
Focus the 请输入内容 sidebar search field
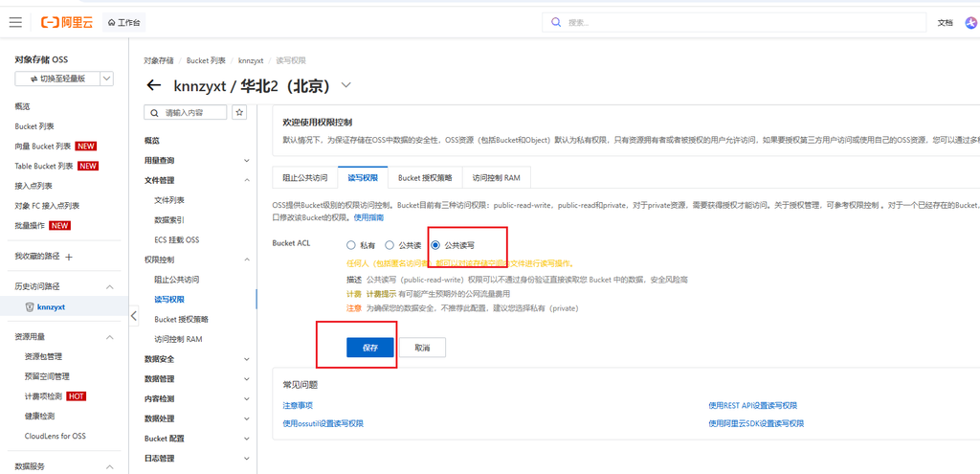(186, 113)
